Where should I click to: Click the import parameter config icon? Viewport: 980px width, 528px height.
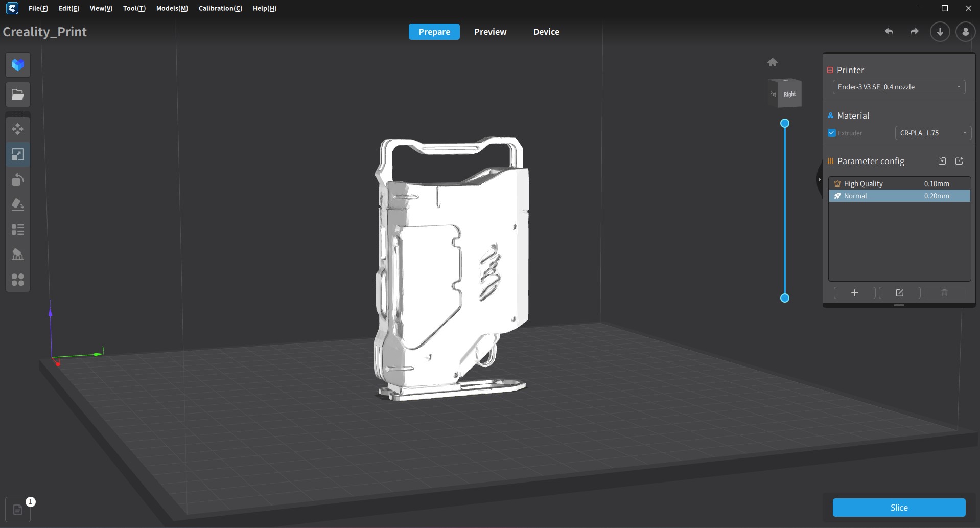coord(942,161)
